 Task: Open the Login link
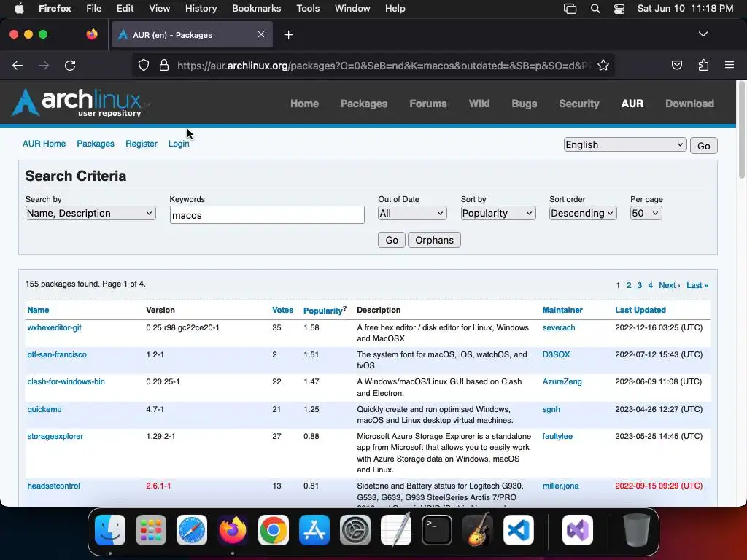click(179, 144)
